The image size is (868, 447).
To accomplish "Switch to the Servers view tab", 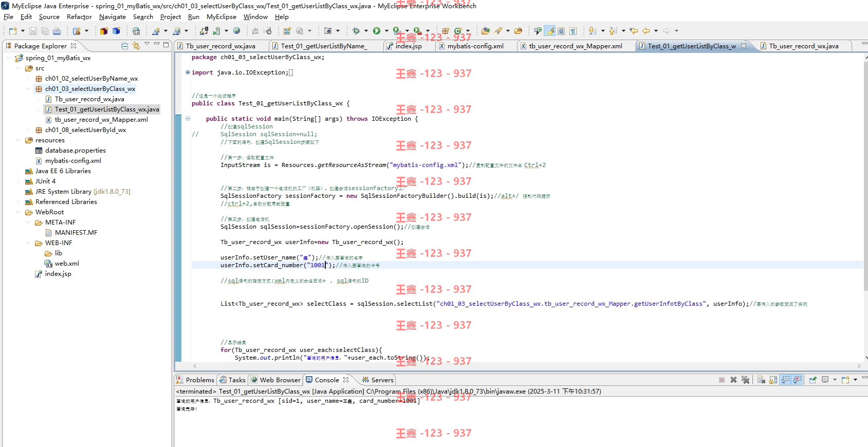I will pos(378,380).
